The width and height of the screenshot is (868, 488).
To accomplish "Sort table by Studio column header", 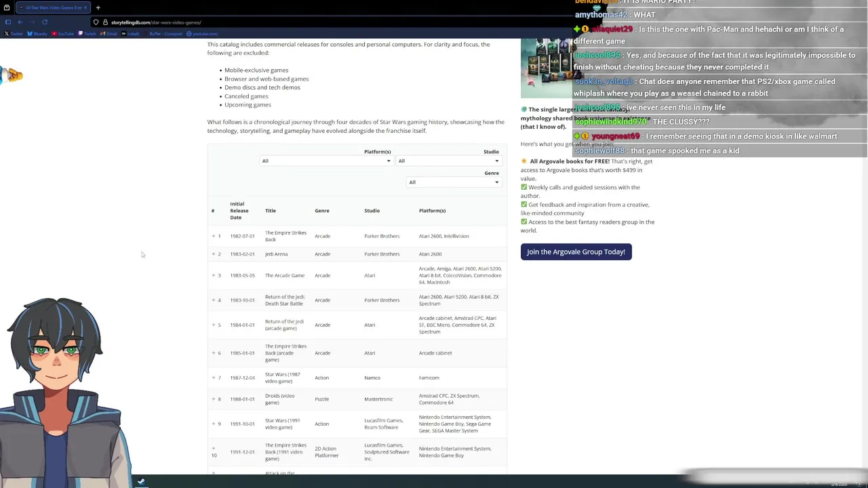I will [372, 211].
